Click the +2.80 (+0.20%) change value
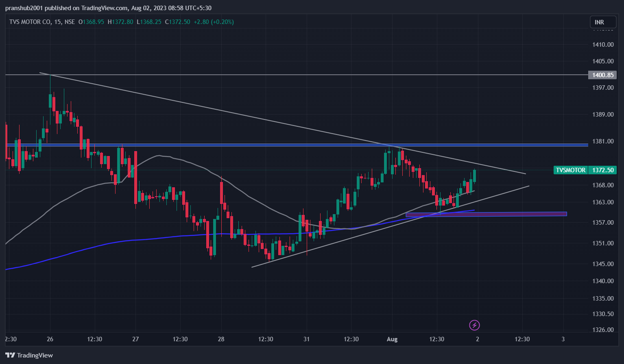The width and height of the screenshot is (624, 364). point(214,22)
